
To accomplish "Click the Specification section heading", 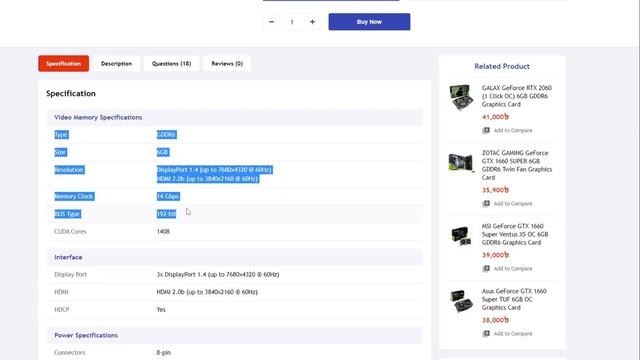I will coord(71,93).
